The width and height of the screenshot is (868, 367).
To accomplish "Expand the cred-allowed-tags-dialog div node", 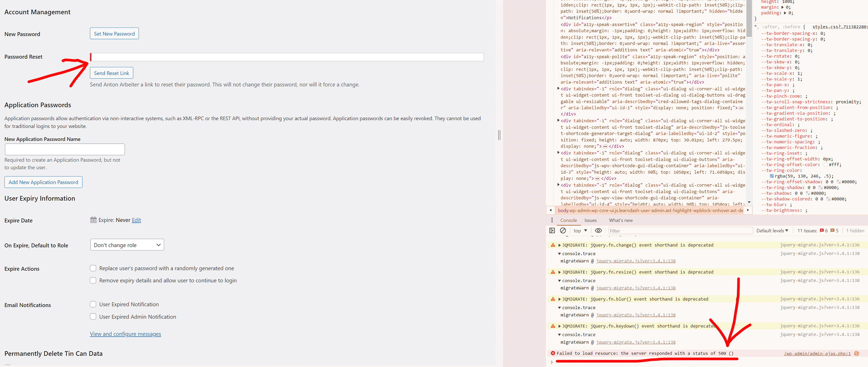I will 558,89.
